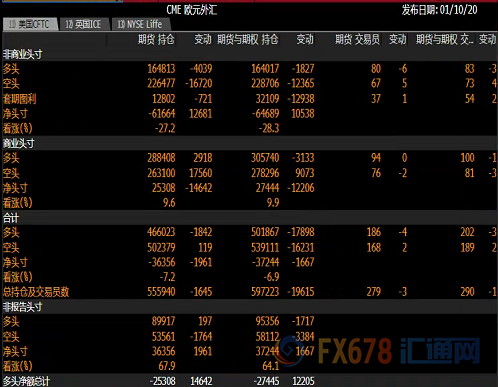
Task: Click the 套期图利 row label
Action: tap(19, 99)
